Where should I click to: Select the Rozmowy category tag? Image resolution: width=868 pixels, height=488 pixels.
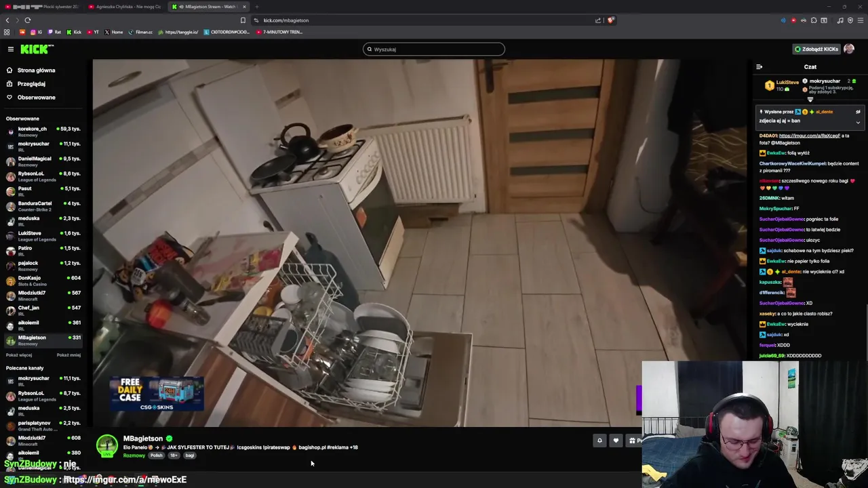134,455
